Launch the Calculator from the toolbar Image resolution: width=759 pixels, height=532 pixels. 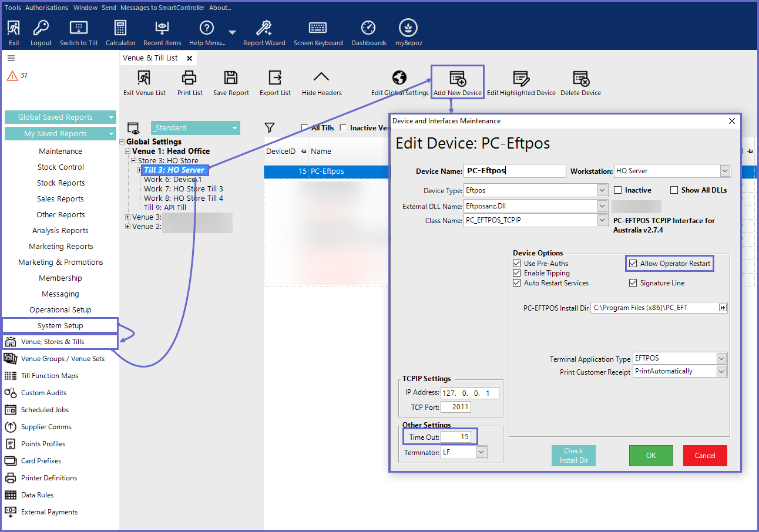point(120,28)
